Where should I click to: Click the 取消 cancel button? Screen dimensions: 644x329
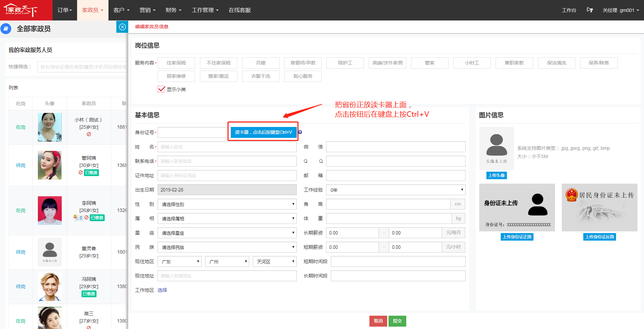(378, 321)
